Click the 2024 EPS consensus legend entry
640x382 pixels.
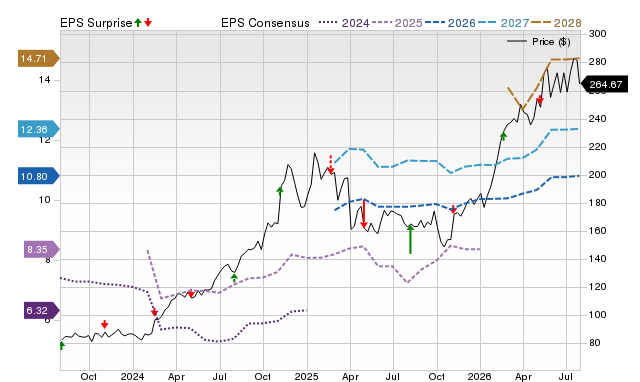click(344, 23)
